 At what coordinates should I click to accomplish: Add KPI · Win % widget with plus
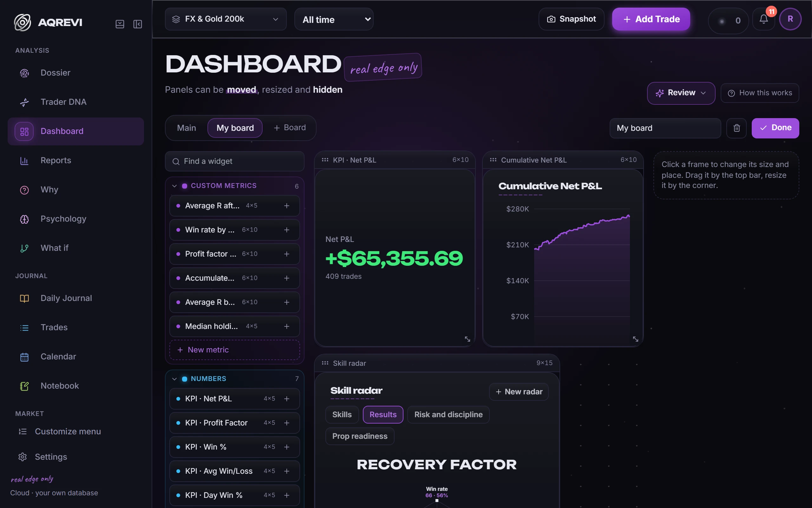286,447
